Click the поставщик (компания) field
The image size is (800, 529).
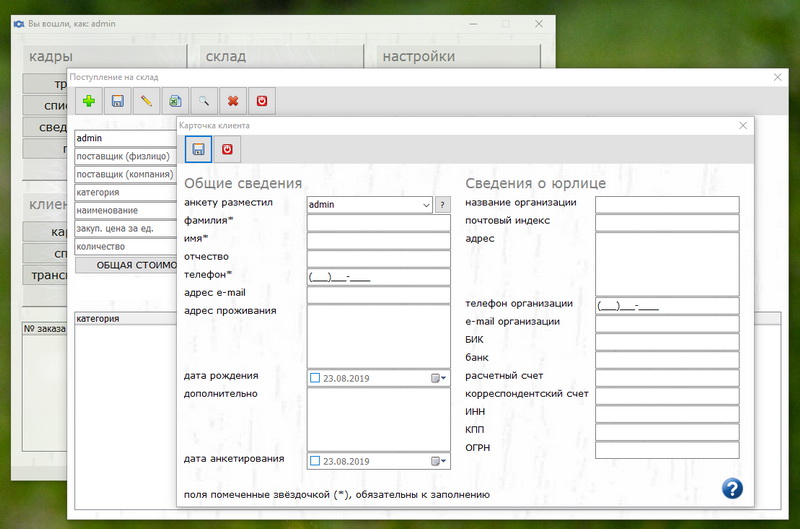point(126,174)
